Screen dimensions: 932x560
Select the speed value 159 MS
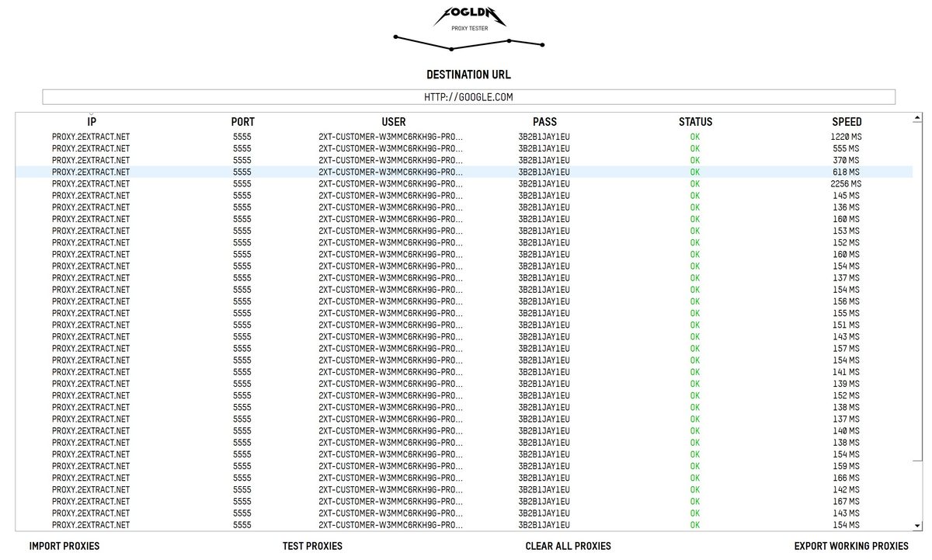point(846,466)
